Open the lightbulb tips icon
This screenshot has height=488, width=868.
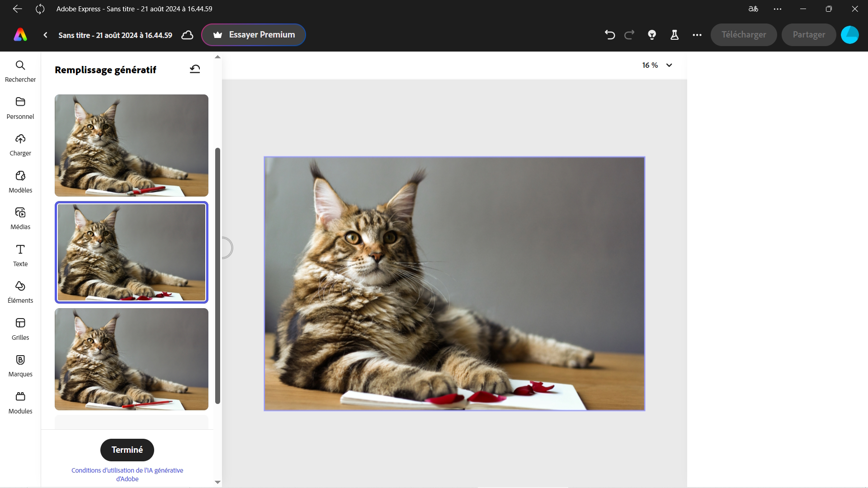tap(652, 35)
